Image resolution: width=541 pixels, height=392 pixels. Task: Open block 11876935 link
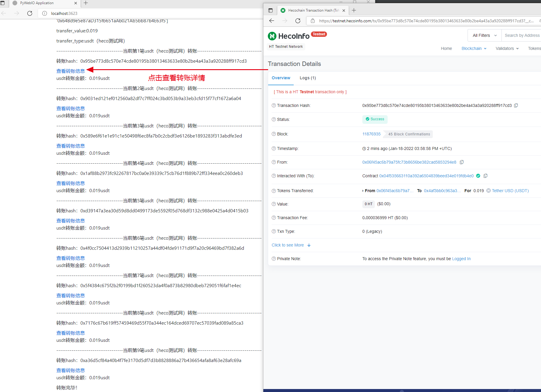pos(371,134)
